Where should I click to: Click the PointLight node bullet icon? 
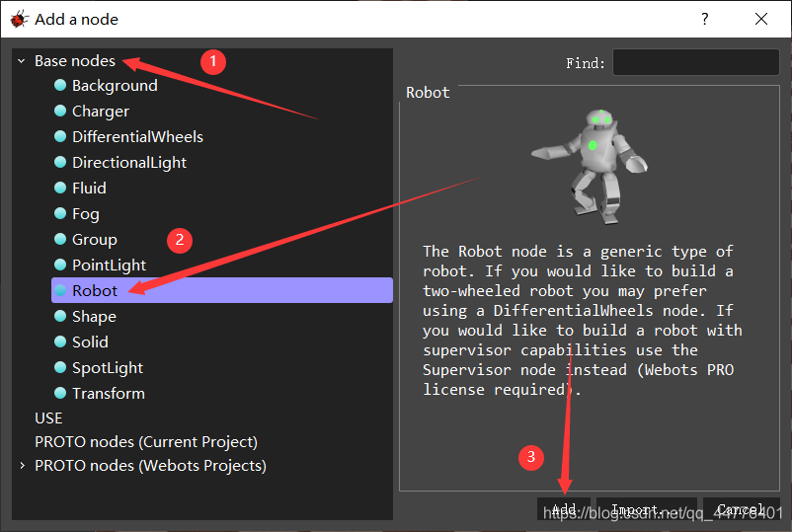point(60,265)
